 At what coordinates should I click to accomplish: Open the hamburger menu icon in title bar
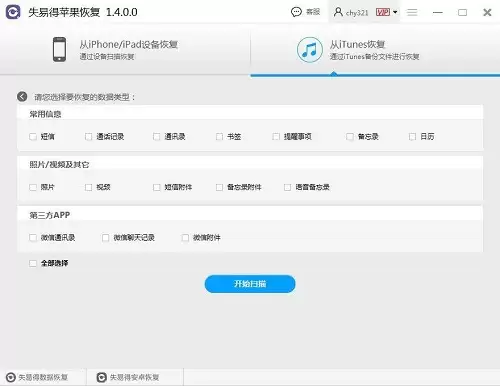[x=412, y=12]
